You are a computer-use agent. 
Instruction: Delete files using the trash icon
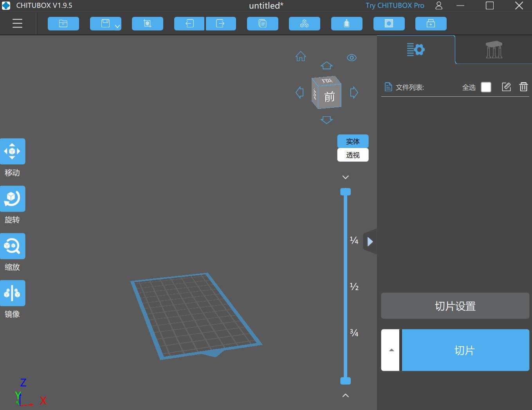coord(523,87)
